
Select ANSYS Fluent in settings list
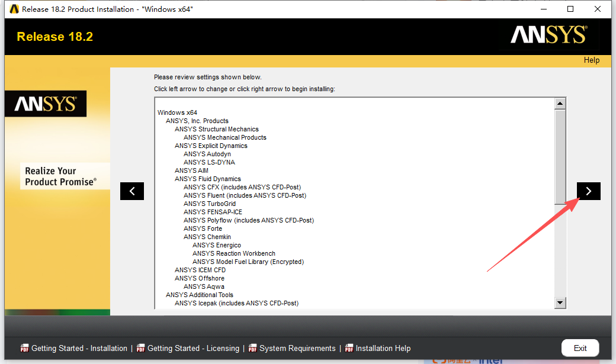tap(245, 195)
